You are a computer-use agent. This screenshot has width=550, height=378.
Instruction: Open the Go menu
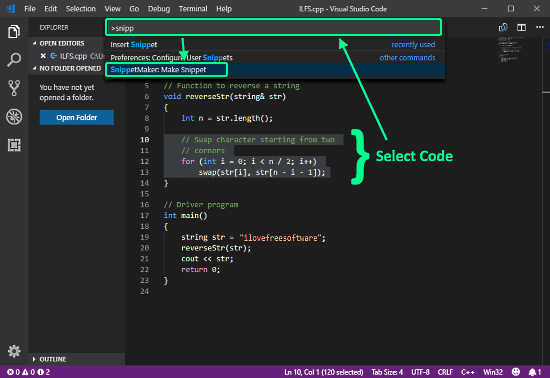(x=134, y=9)
